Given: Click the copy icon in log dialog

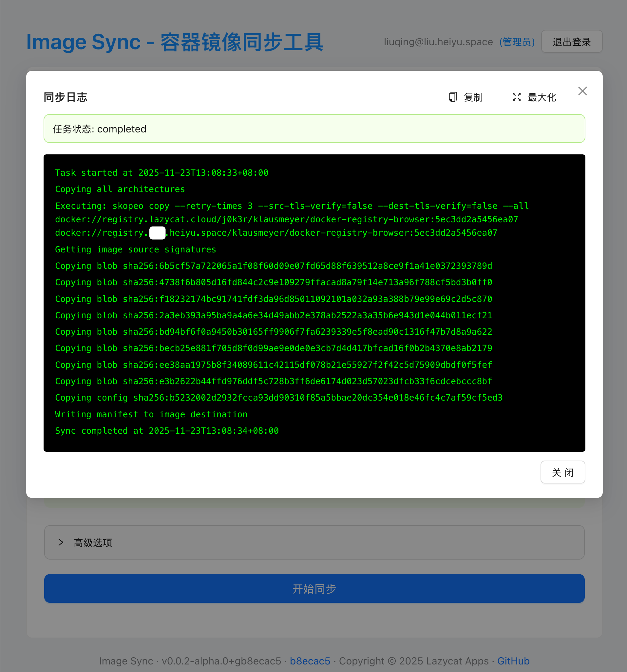Looking at the screenshot, I should (453, 97).
